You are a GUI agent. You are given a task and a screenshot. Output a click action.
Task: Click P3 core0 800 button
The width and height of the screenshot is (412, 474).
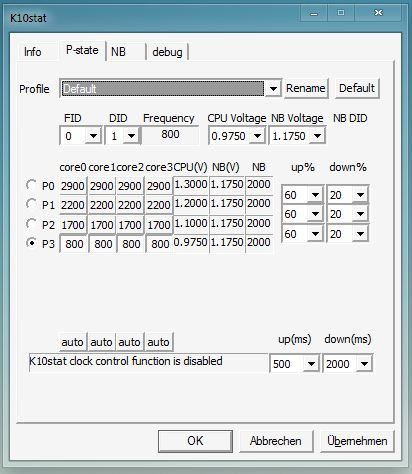pos(74,244)
